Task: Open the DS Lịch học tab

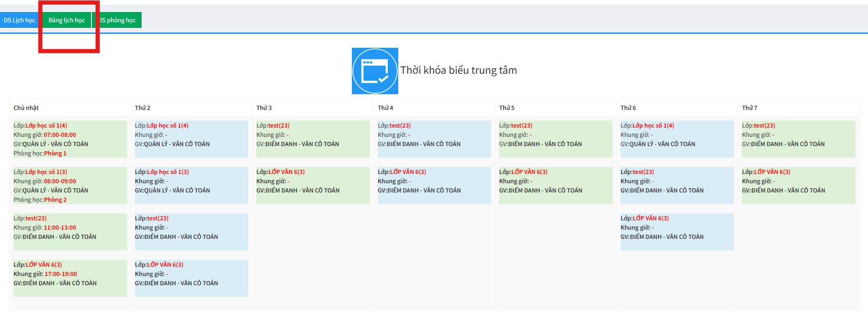Action: click(19, 20)
